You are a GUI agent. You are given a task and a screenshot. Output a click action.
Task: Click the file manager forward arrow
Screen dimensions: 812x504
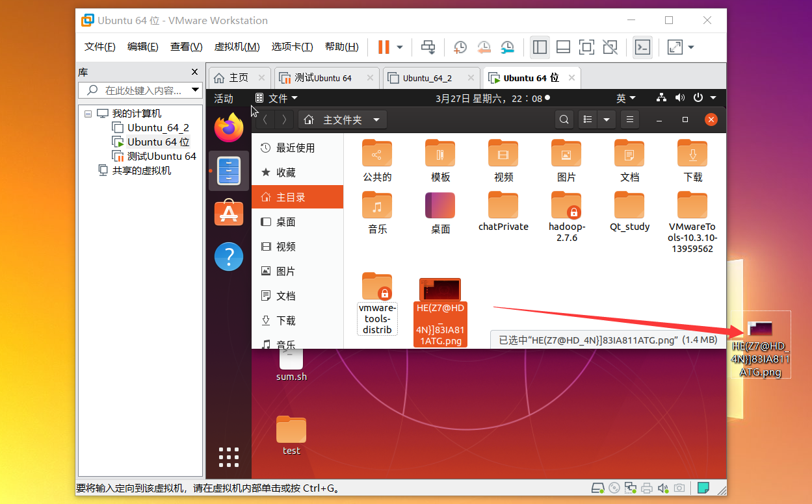pyautogui.click(x=284, y=120)
